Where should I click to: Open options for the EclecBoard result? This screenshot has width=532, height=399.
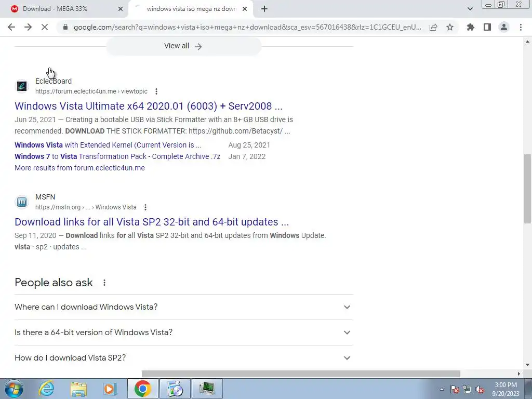click(x=156, y=91)
